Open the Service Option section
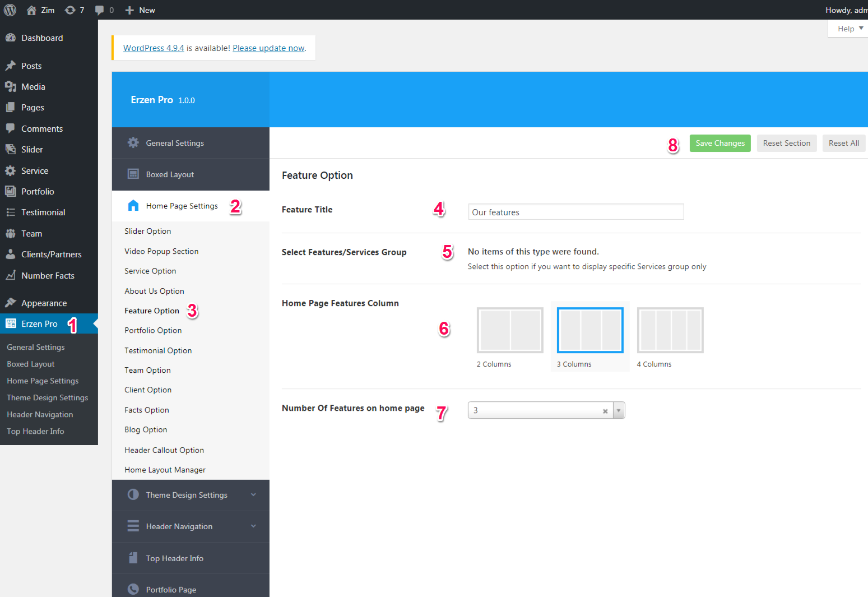 (150, 271)
